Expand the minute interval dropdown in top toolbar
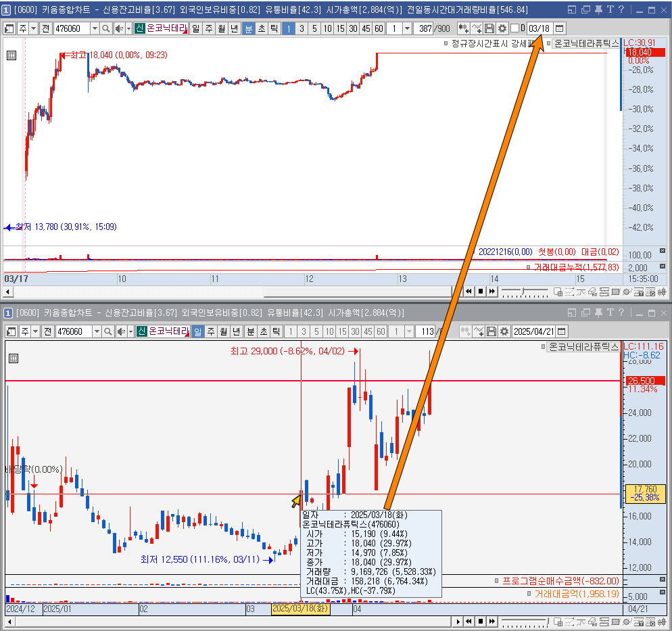This screenshot has width=672, height=631. 408,28
